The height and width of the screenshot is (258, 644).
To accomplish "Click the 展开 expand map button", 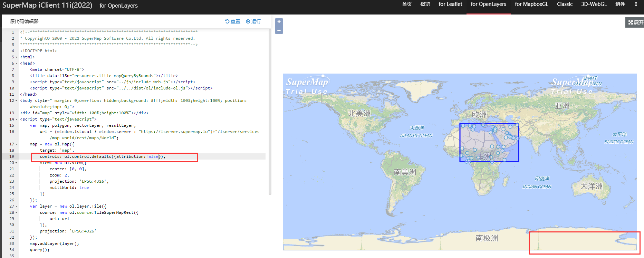I will [x=635, y=22].
